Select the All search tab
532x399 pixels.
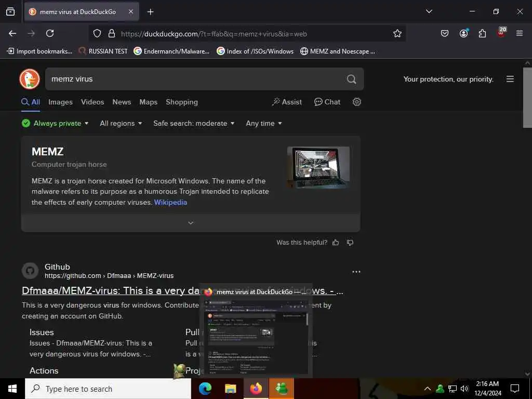31,102
